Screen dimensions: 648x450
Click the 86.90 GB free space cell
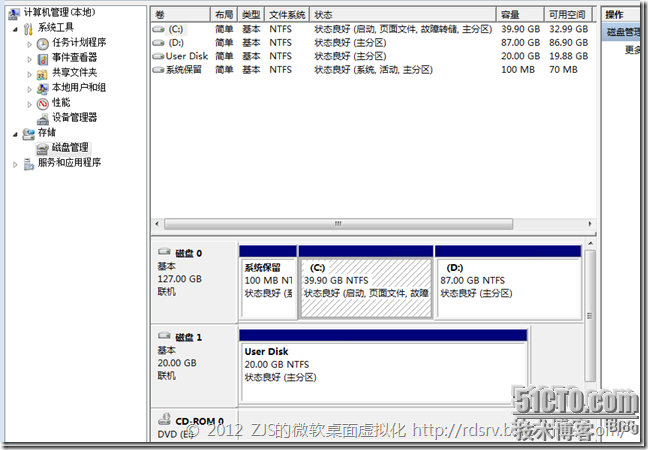pos(568,43)
